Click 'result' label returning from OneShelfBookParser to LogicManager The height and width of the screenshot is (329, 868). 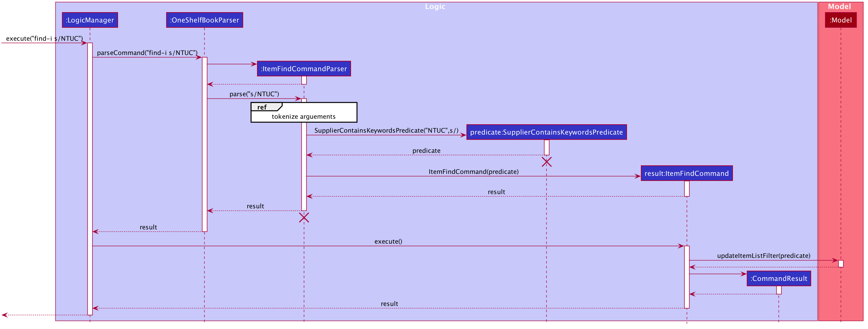pos(148,227)
